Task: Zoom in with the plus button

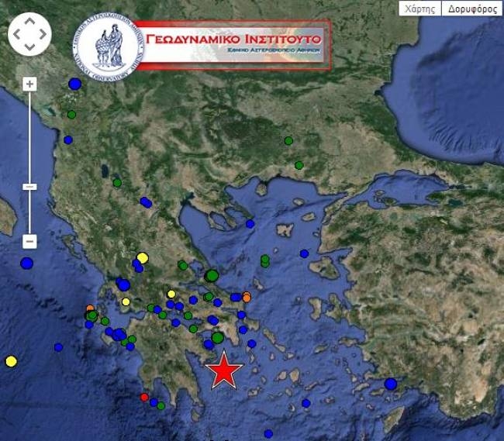Action: point(29,84)
